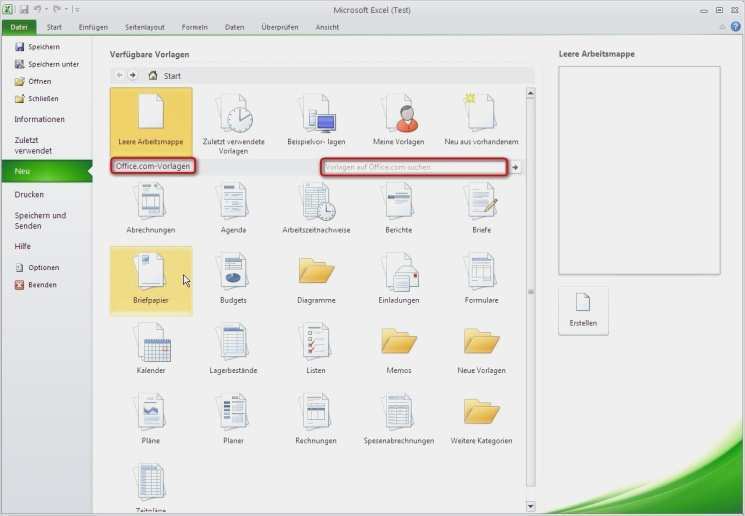The width and height of the screenshot is (745, 516).
Task: Click the Office.com template search field
Action: pyautogui.click(x=413, y=167)
